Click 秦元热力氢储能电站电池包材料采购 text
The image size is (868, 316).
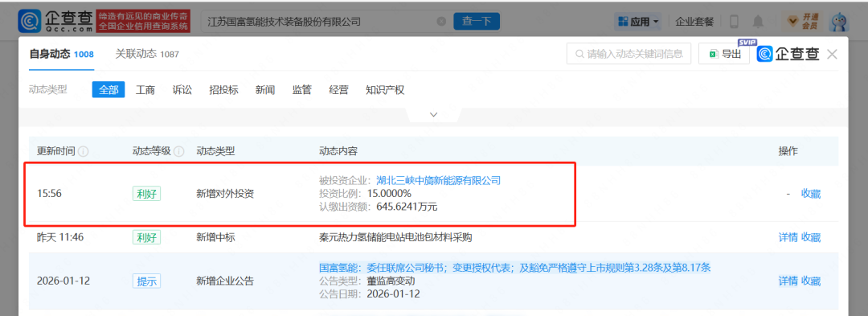pos(395,237)
